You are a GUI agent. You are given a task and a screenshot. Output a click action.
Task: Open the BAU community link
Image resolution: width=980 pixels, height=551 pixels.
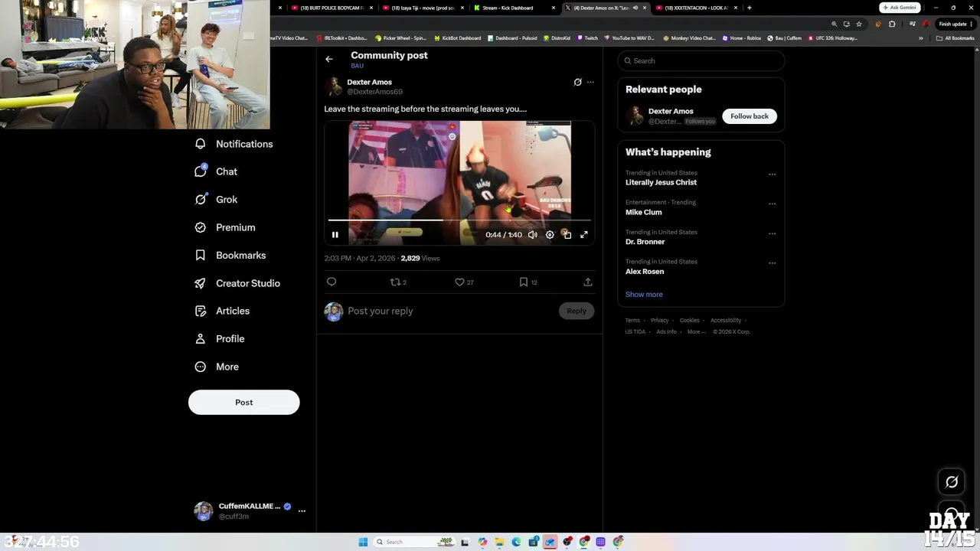(357, 66)
